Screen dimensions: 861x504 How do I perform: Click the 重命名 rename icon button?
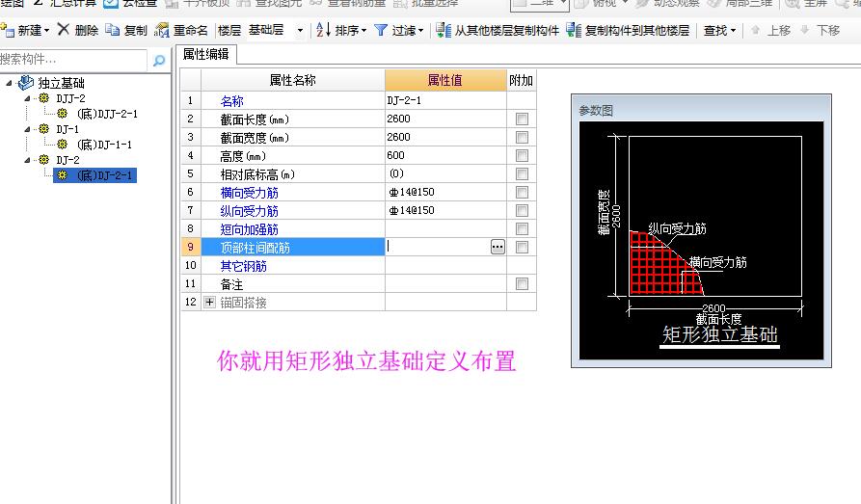tap(161, 30)
